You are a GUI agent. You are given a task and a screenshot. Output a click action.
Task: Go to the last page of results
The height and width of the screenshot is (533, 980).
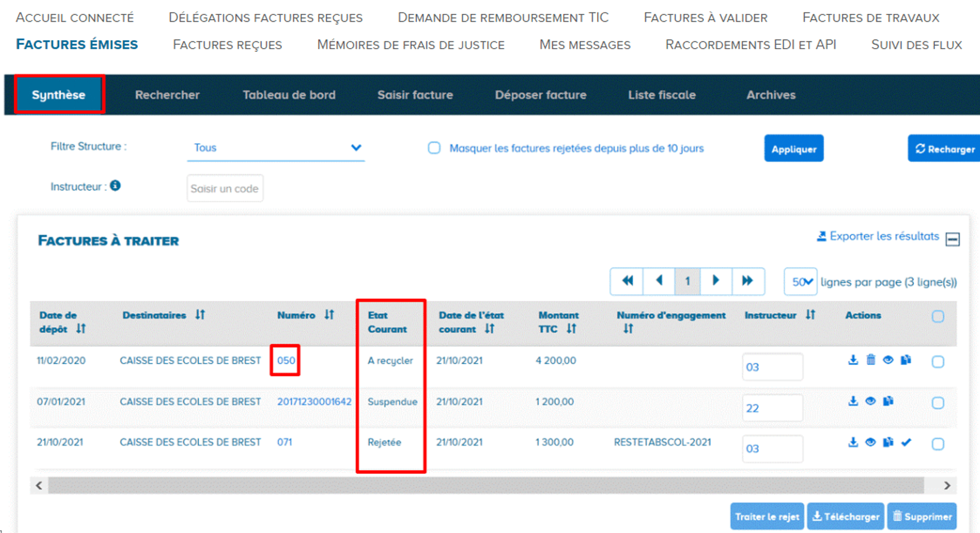(x=747, y=281)
